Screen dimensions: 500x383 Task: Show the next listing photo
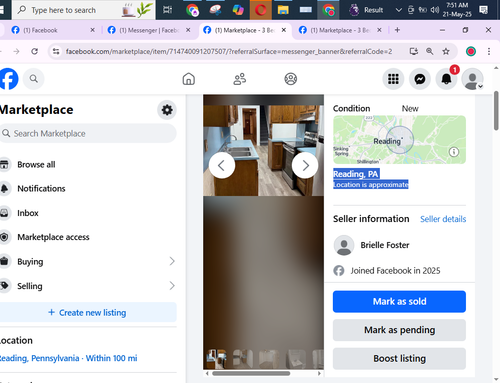(x=305, y=165)
